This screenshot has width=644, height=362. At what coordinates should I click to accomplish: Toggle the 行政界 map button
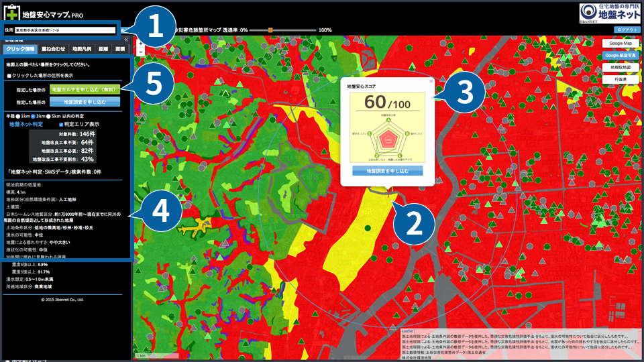[x=621, y=79]
